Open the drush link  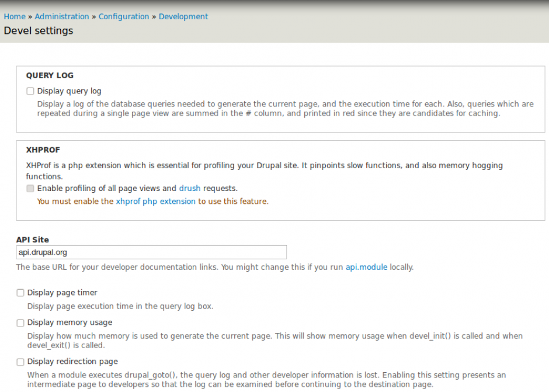pos(189,188)
